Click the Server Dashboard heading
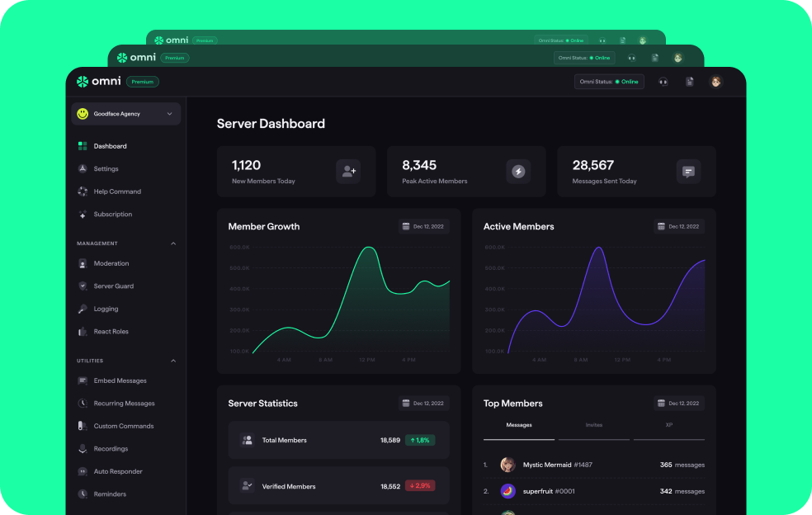This screenshot has height=515, width=812. click(x=271, y=124)
